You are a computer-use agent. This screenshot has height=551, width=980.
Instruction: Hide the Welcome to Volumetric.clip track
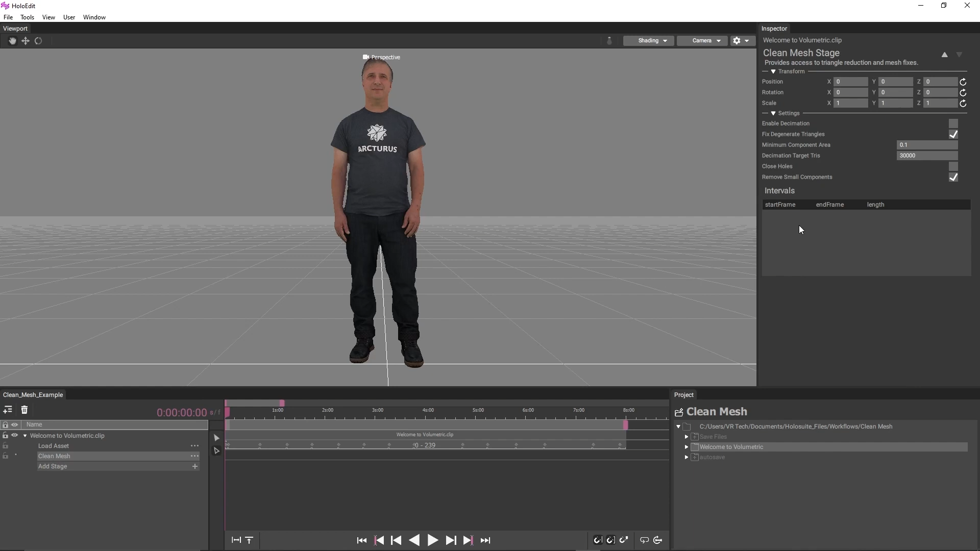coord(15,435)
